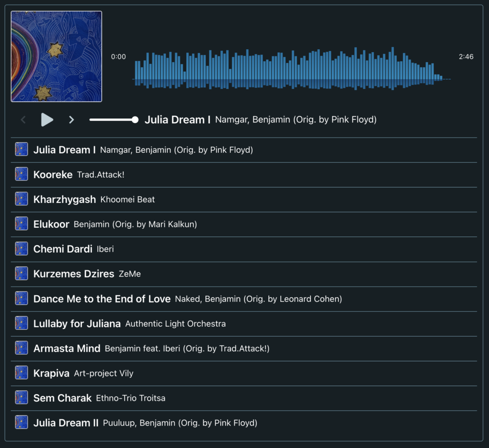Click album icon beside Chemi Dardi

[21, 248]
